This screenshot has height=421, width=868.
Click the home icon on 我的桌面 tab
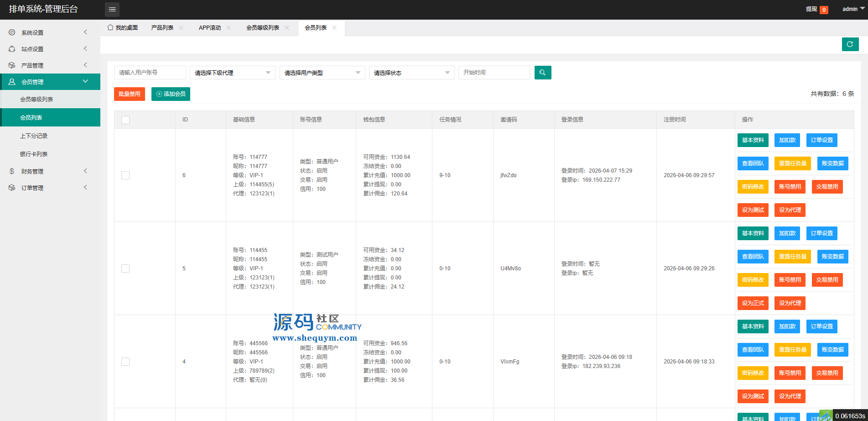coord(110,27)
